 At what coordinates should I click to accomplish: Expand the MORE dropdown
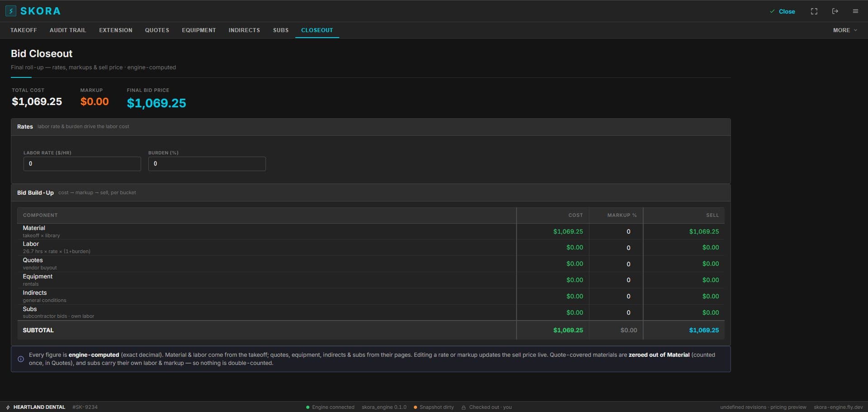[x=844, y=30]
